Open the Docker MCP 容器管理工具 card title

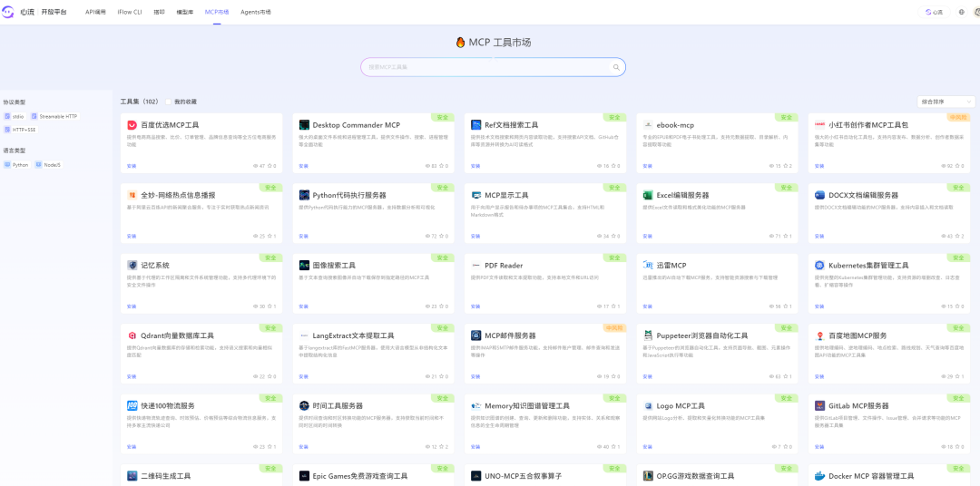pos(870,476)
